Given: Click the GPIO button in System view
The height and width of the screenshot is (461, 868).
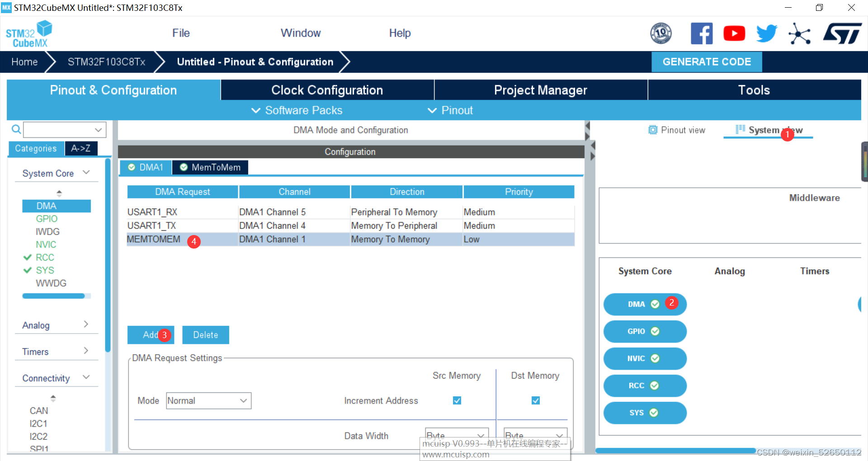Looking at the screenshot, I should [x=645, y=331].
